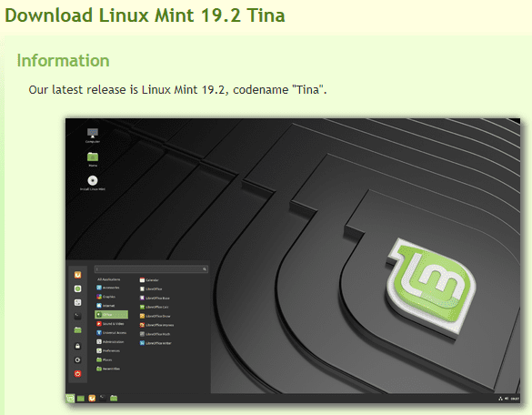Click the Firefox icon on the bottom panel
This screenshot has width=532, height=415.
92,398
